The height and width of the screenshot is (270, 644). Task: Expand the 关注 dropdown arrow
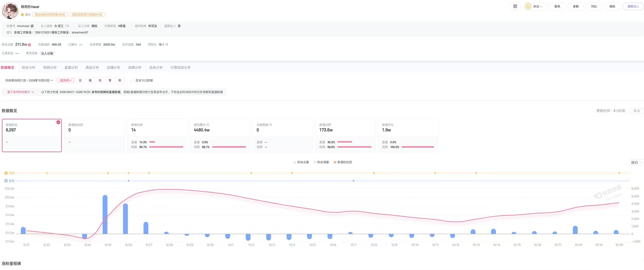click(541, 7)
